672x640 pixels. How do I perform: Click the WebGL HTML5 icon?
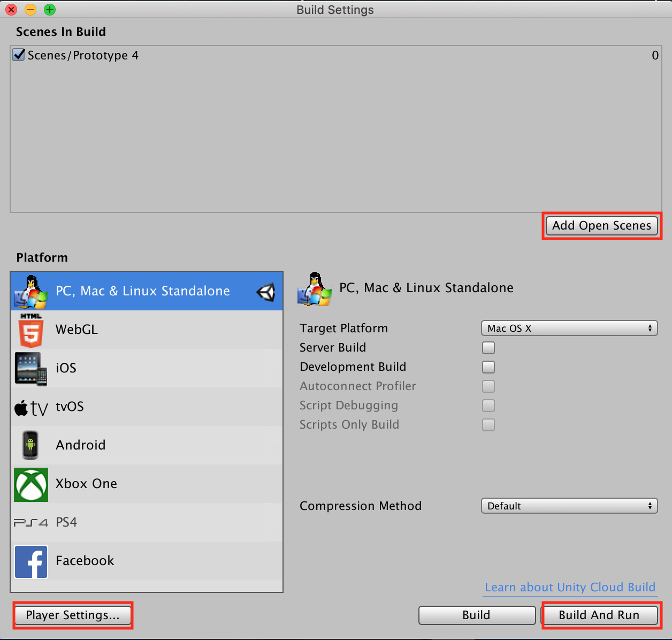click(31, 330)
